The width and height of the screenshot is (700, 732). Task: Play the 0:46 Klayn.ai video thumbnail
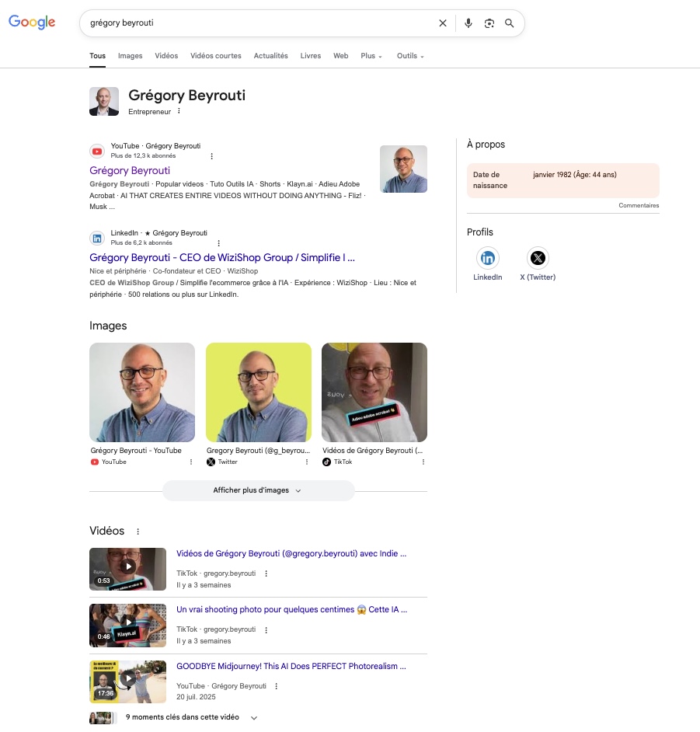coord(128,626)
